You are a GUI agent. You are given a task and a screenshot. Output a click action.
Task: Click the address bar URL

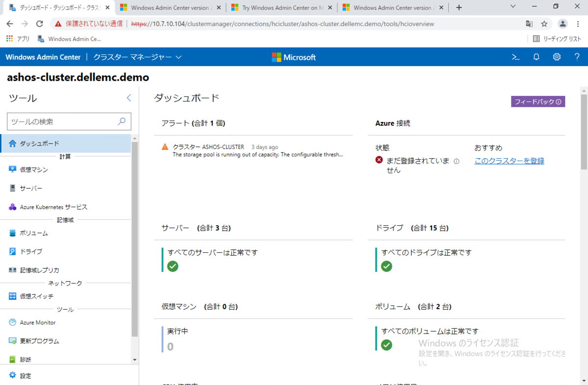click(283, 24)
